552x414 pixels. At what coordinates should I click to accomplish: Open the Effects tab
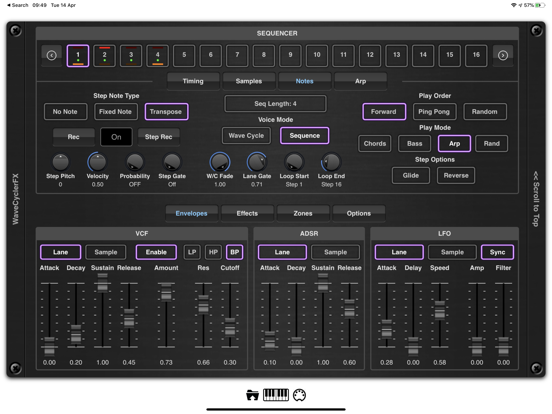pyautogui.click(x=247, y=214)
